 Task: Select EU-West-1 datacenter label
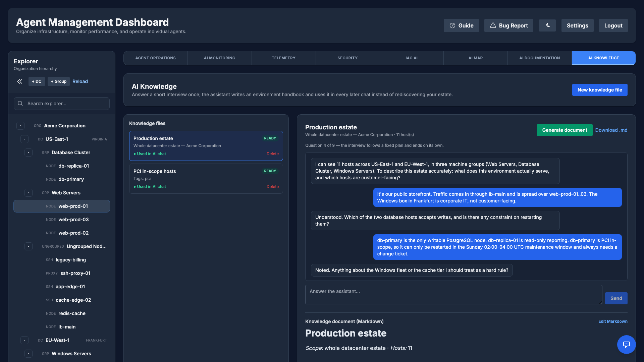tap(57, 340)
